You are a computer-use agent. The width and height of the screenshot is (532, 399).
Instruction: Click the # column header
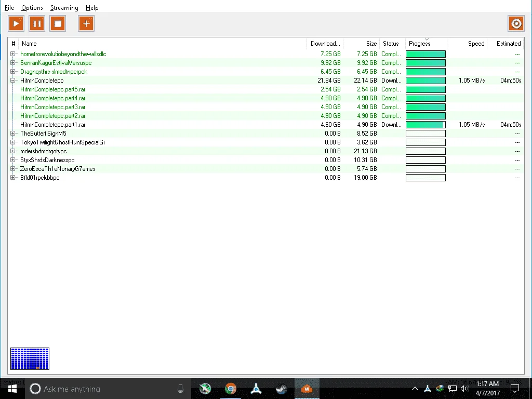pyautogui.click(x=13, y=44)
